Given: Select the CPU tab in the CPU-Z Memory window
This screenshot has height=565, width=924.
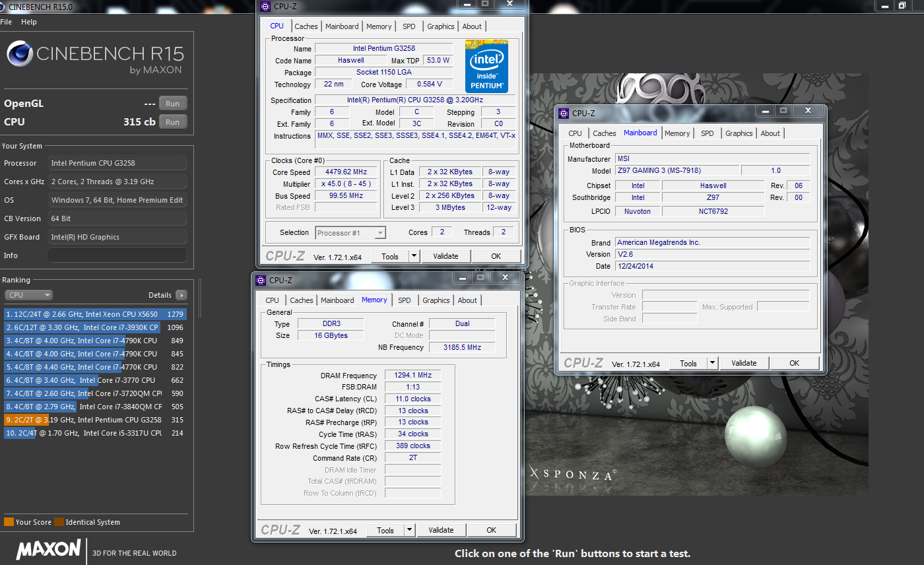Looking at the screenshot, I should coord(272,300).
